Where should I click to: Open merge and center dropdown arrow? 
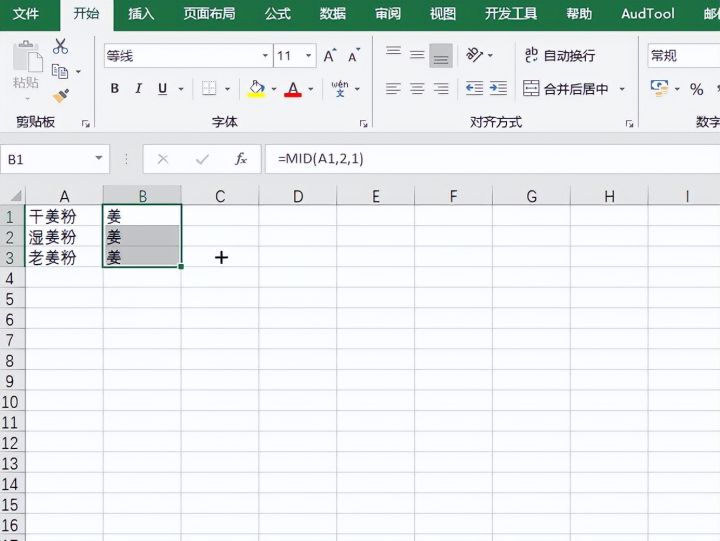pyautogui.click(x=622, y=89)
